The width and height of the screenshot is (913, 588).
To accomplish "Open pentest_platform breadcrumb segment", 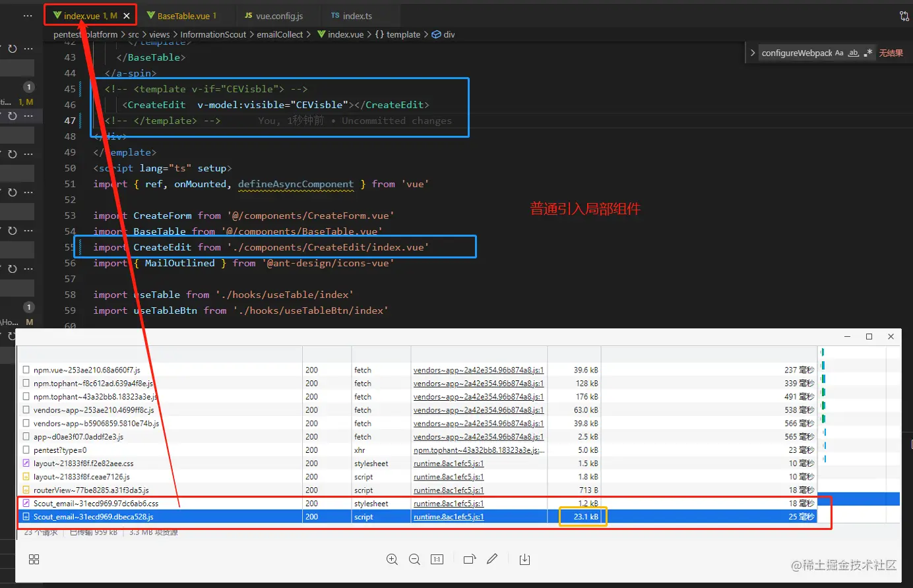I will 85,34.
